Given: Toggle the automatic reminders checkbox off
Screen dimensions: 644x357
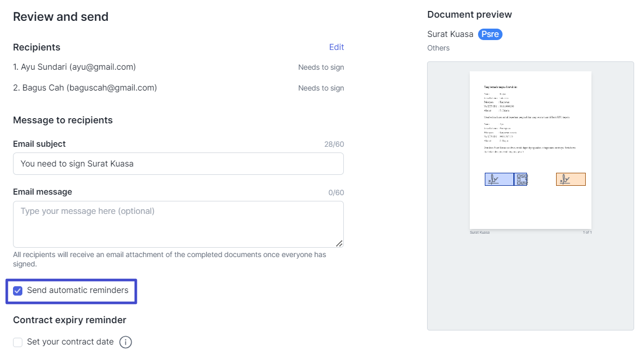Looking at the screenshot, I should [18, 291].
